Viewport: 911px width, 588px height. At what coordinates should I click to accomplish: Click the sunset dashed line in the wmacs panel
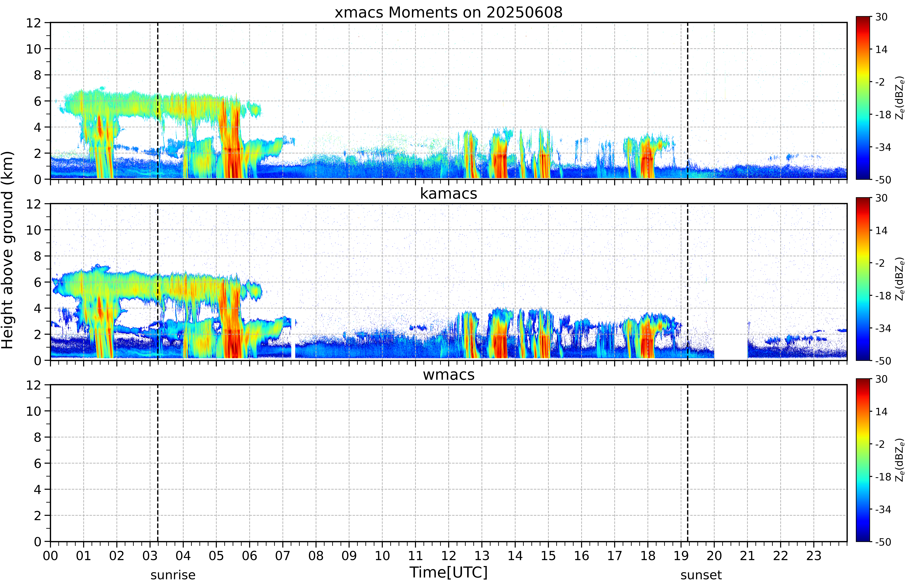[x=688, y=463]
